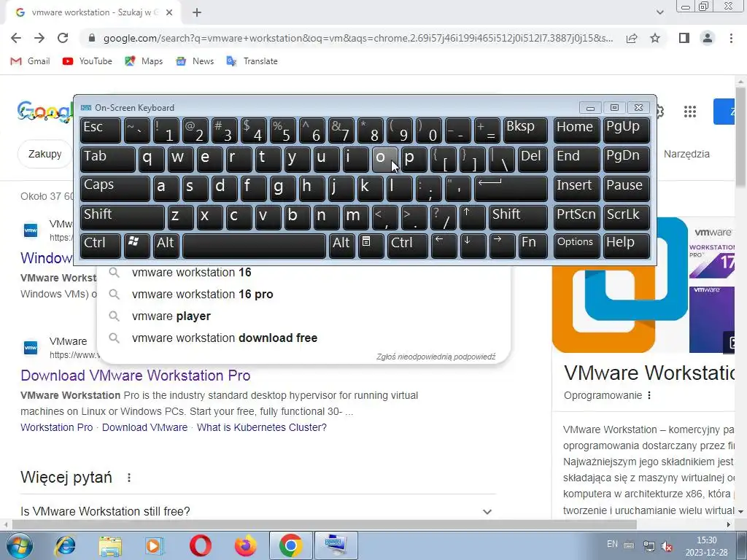Toggle the Fn key

(x=533, y=246)
